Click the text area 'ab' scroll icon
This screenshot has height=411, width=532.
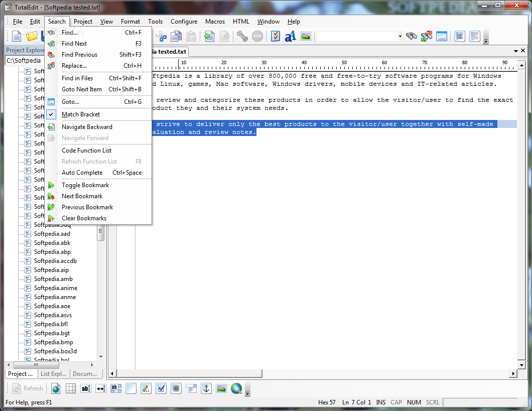[116, 388]
